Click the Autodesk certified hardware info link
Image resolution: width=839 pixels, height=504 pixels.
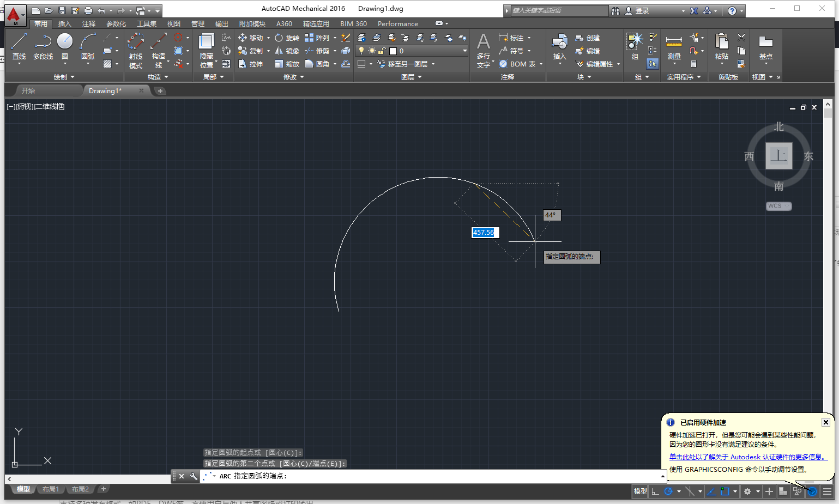(x=749, y=457)
